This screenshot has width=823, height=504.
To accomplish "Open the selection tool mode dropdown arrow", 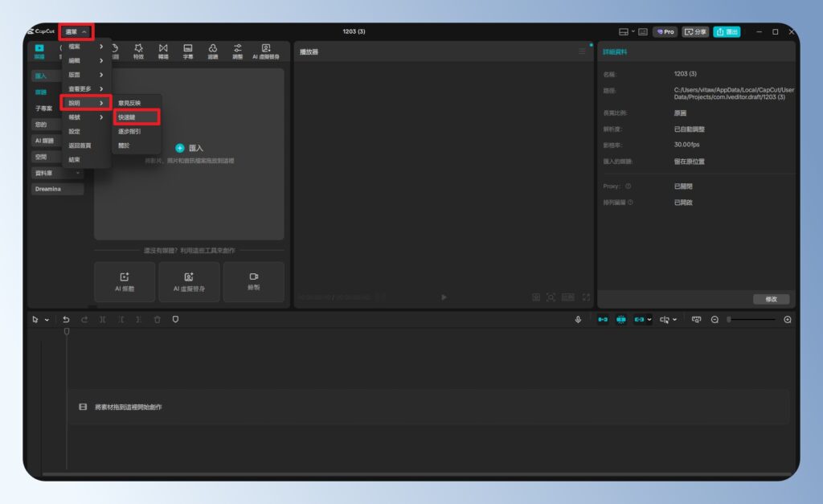I will point(47,319).
